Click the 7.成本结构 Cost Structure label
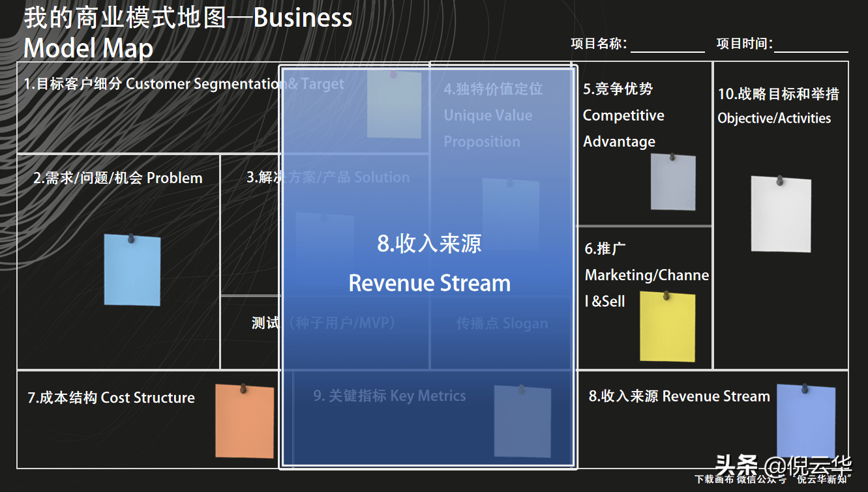868x492 pixels. (111, 398)
